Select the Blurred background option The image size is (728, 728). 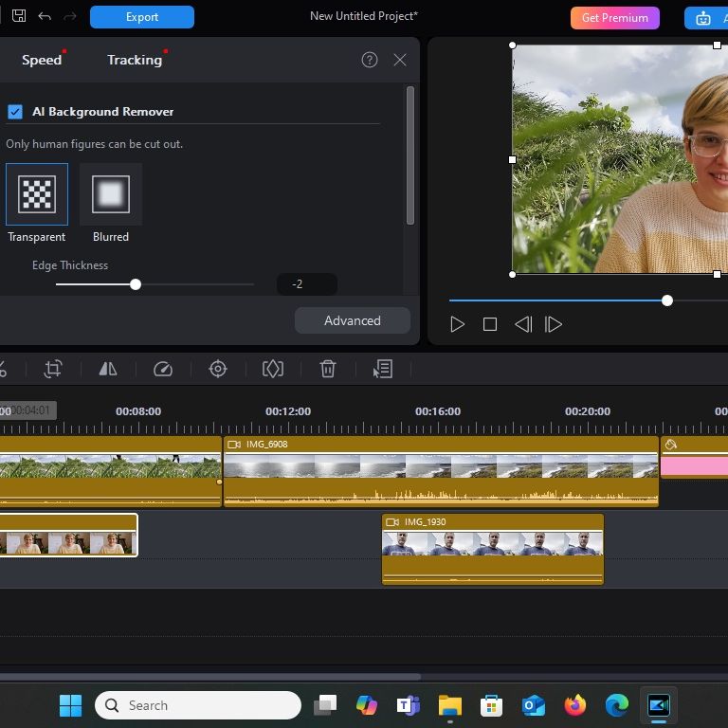click(111, 194)
